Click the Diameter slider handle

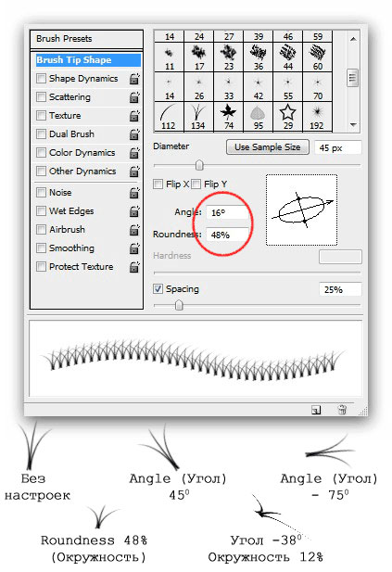click(199, 165)
